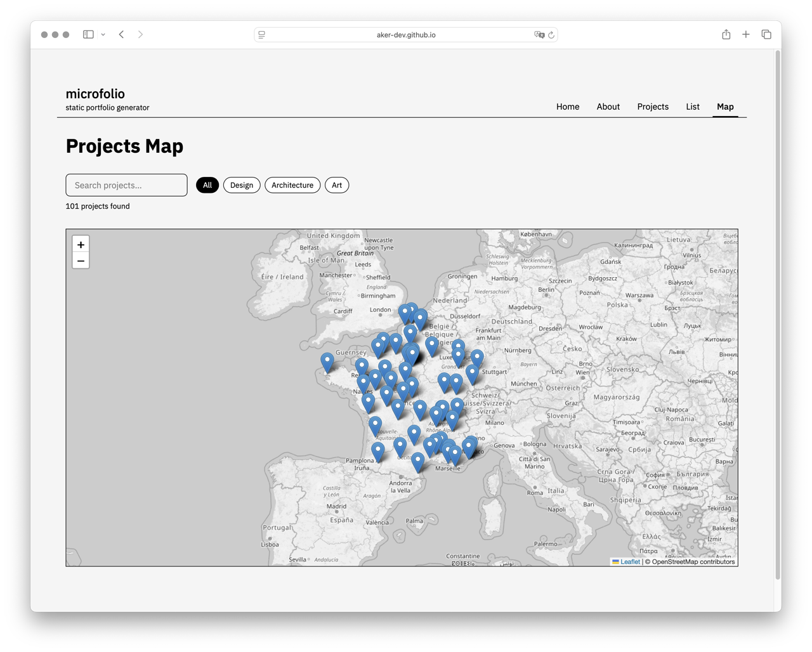This screenshot has height=652, width=812.
Task: Go back with the browser back arrow
Action: coord(121,34)
